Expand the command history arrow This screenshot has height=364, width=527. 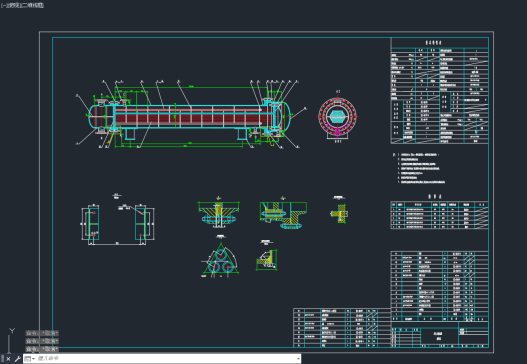298,359
